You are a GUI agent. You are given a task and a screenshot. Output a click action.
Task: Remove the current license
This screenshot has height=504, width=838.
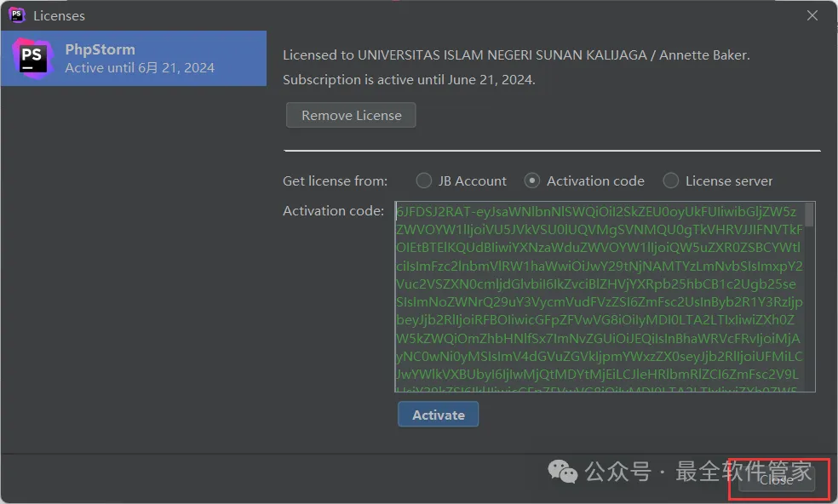click(x=351, y=116)
